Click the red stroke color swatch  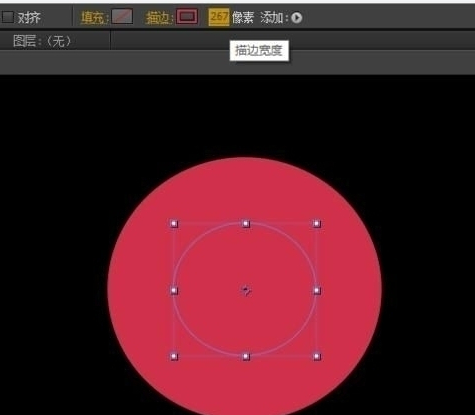click(x=187, y=16)
